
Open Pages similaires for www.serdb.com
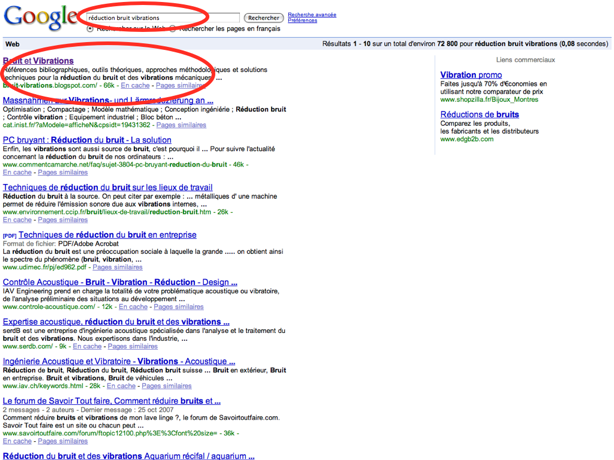(x=132, y=346)
